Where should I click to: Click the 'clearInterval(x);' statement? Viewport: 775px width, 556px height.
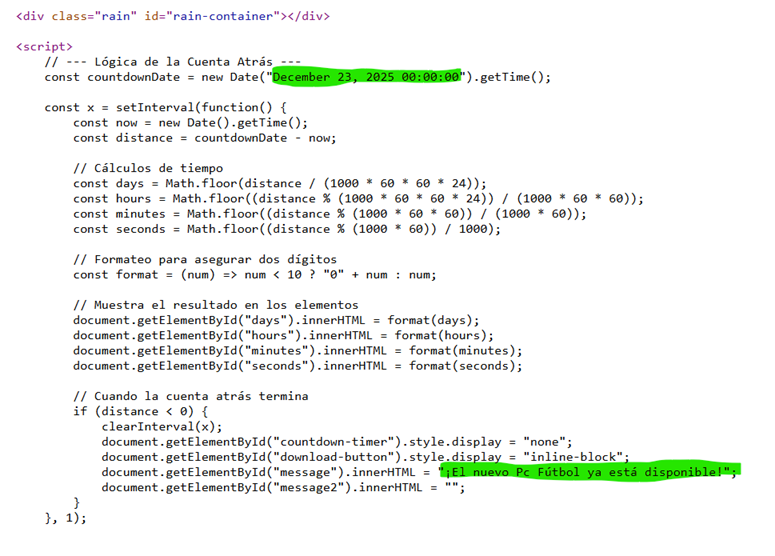[x=162, y=427]
